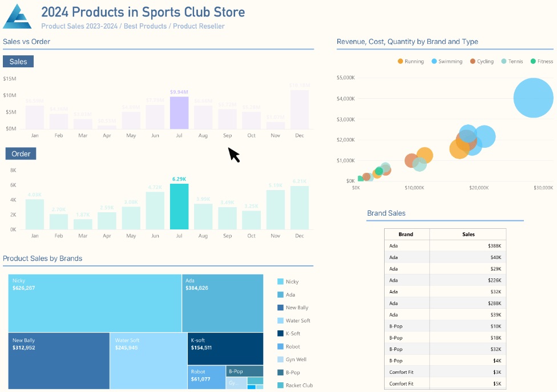Toggle the Swimming legend marker
This screenshot has height=392, width=557.
[x=434, y=61]
